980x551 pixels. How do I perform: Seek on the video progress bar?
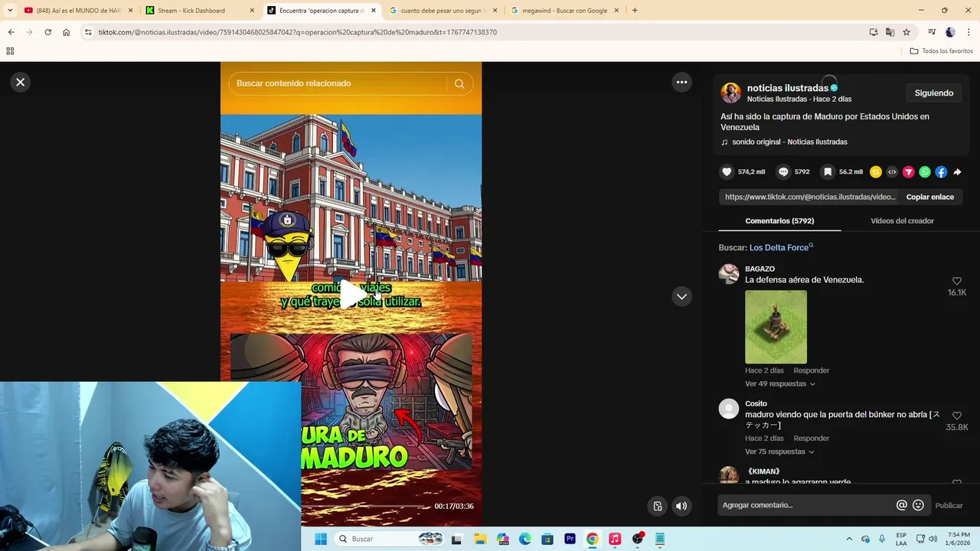click(365, 506)
